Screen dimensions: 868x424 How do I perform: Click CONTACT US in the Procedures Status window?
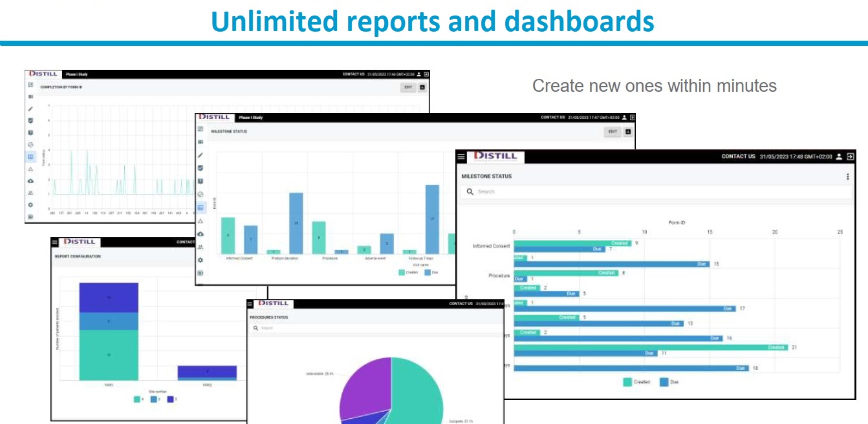pos(461,304)
